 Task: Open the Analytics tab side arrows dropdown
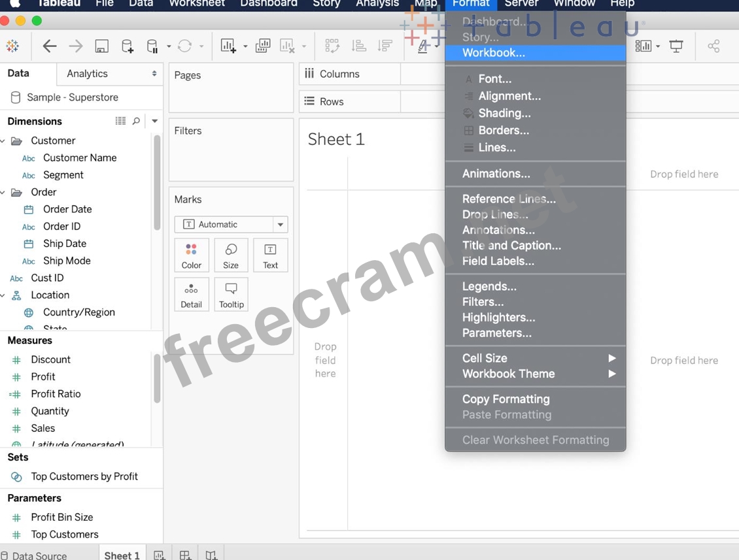[x=154, y=73]
